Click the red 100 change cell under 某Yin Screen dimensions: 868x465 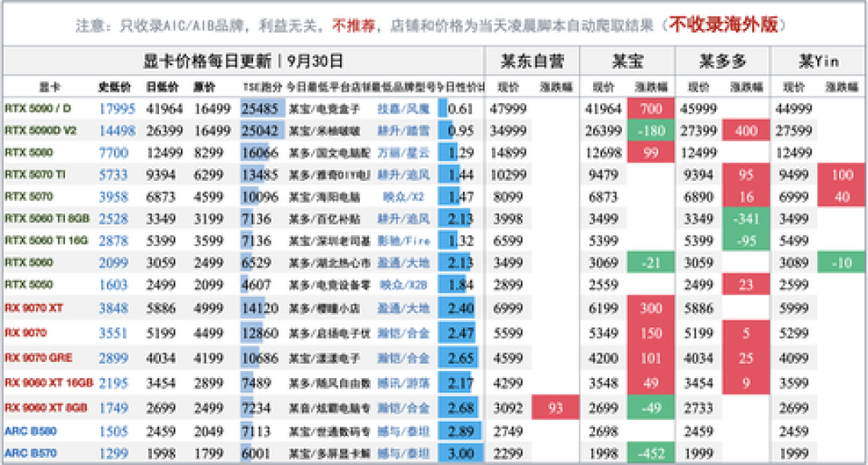tap(842, 175)
